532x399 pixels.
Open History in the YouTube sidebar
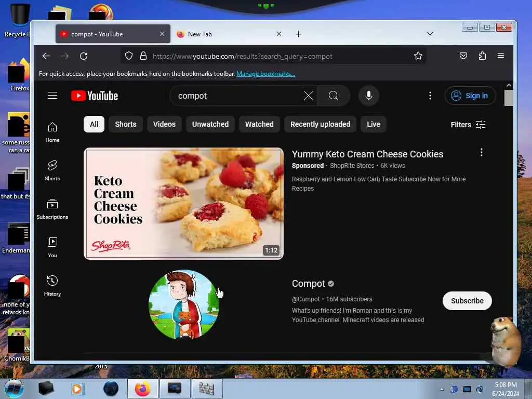(52, 286)
